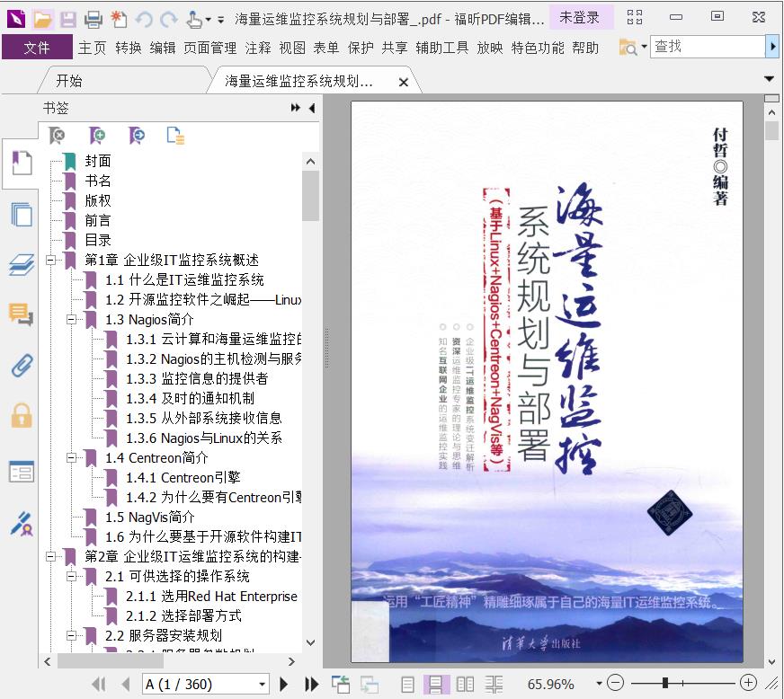
Task: Open the form fields sidebar panel
Action: (22, 472)
